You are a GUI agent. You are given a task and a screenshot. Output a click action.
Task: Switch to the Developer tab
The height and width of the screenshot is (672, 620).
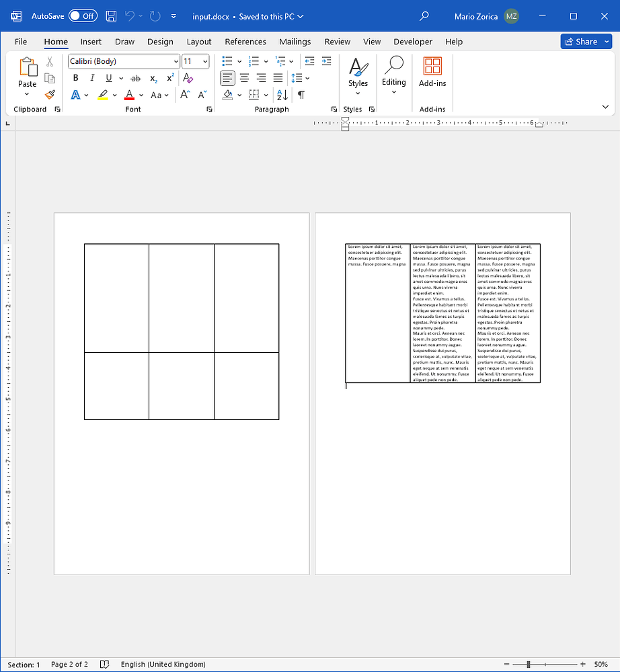[x=413, y=42]
